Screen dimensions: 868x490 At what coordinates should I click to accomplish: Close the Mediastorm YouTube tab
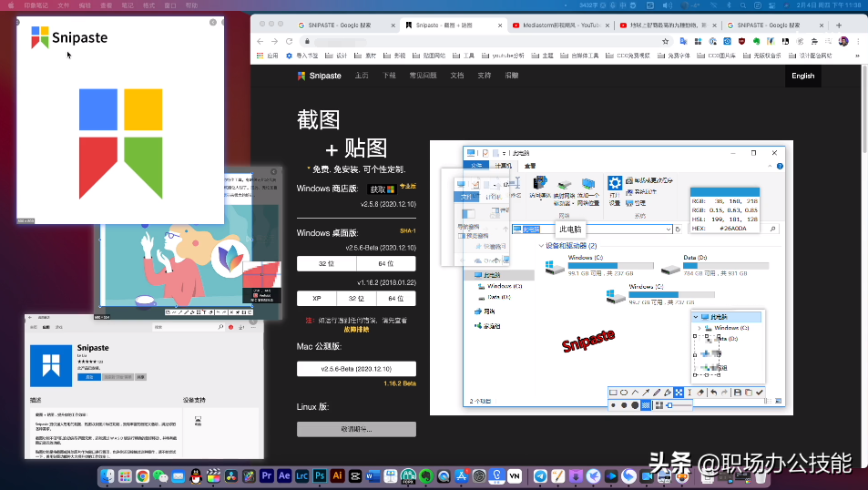pos(608,26)
